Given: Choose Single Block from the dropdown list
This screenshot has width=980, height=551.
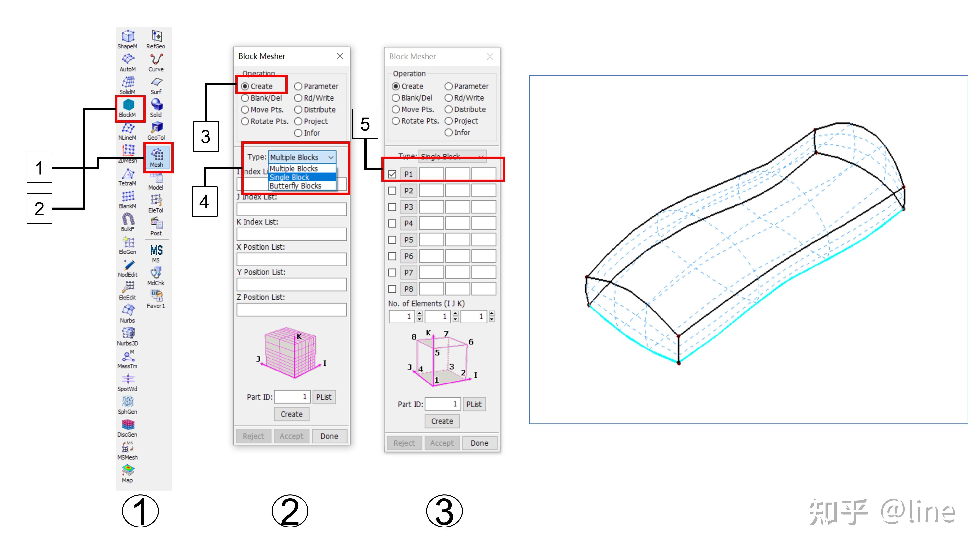Looking at the screenshot, I should pos(290,177).
